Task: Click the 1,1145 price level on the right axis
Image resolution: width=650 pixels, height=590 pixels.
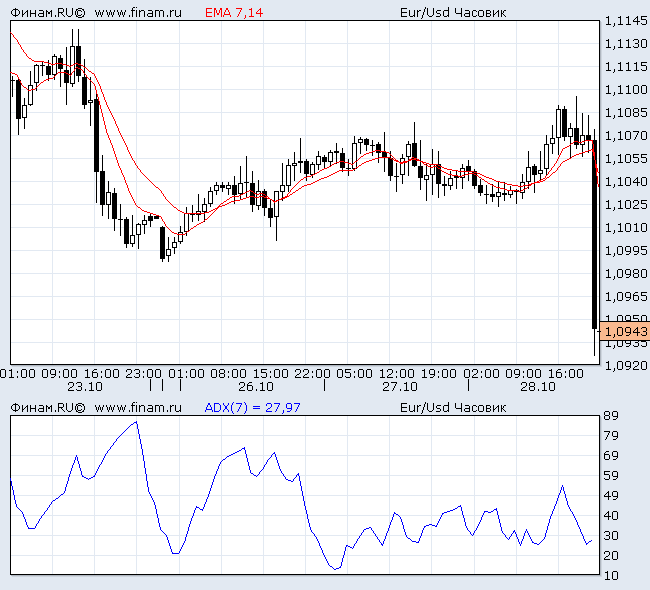Action: 626,21
